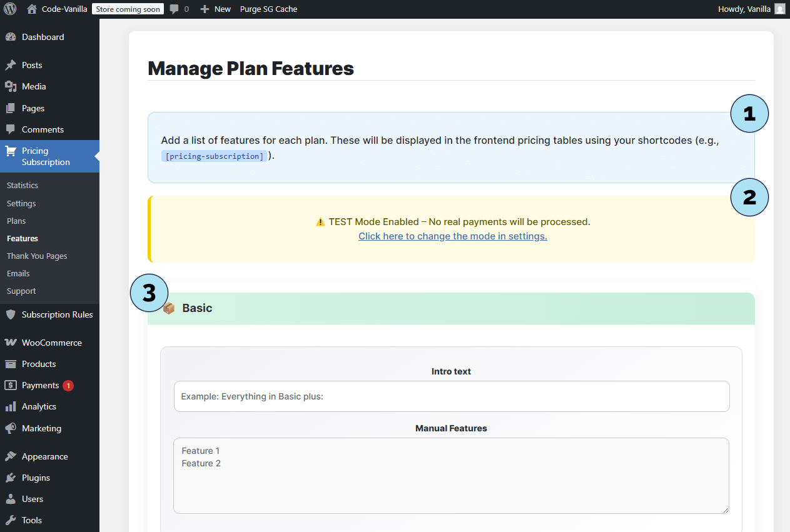Click the WordPress logo icon
Image resolution: width=790 pixels, height=532 pixels.
[x=10, y=9]
